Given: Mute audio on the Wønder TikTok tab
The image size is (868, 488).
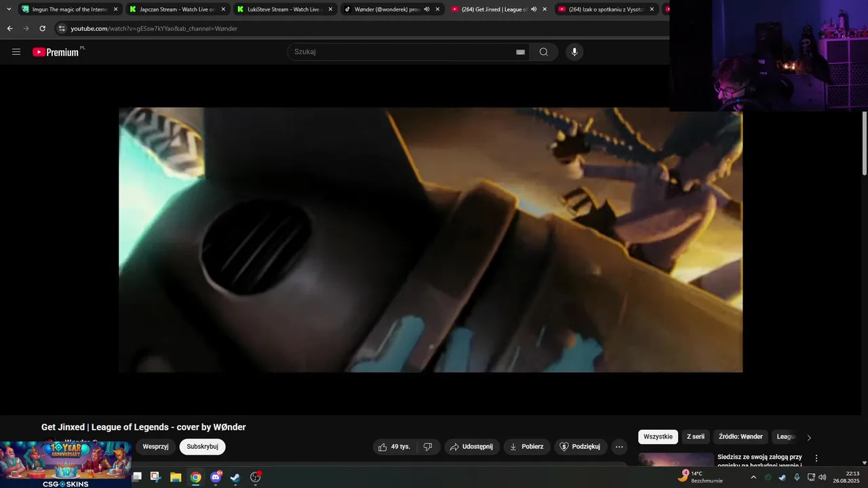Looking at the screenshot, I should 427,9.
